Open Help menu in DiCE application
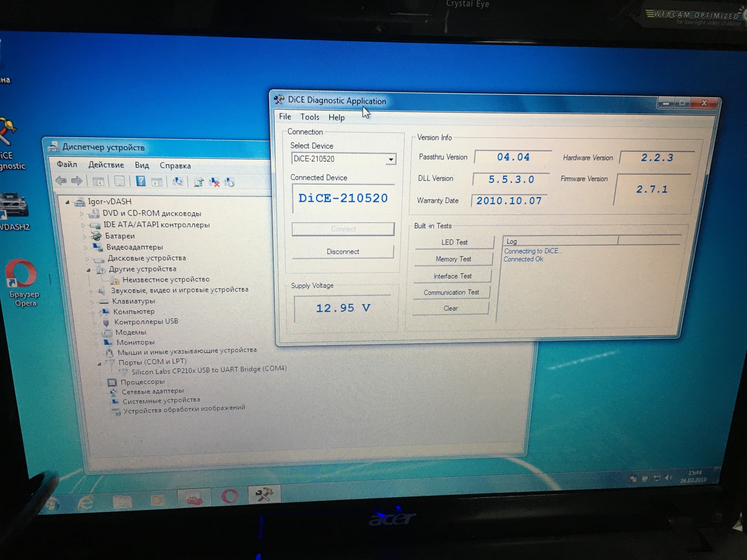Viewport: 747px width, 560px height. pos(337,117)
